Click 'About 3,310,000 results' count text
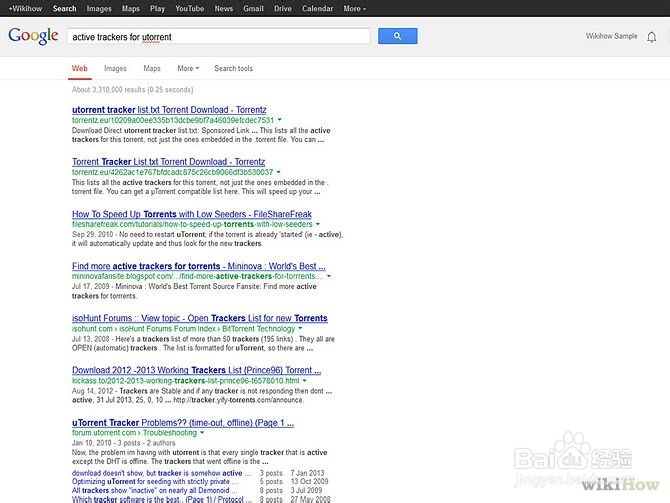Image resolution: width=670 pixels, height=503 pixels. point(132,90)
